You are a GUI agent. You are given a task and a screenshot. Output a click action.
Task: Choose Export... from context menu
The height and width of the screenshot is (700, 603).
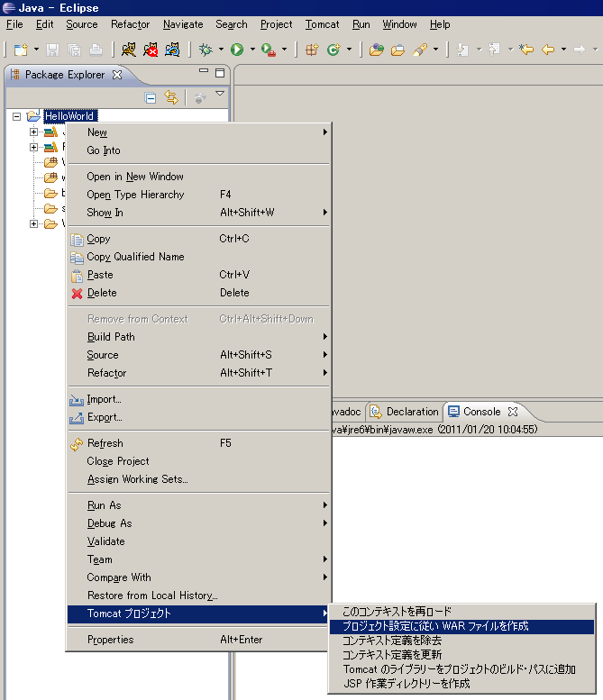199,417
